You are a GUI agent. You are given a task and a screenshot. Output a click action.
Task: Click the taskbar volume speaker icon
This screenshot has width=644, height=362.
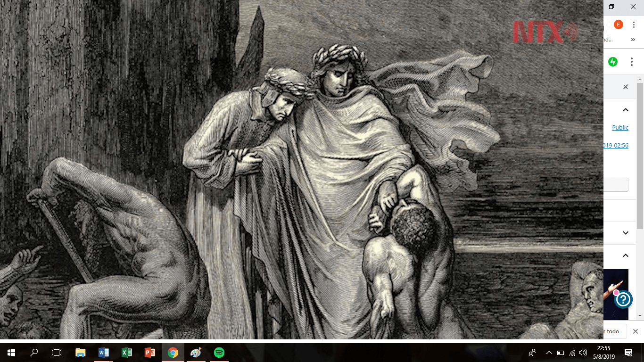point(583,353)
